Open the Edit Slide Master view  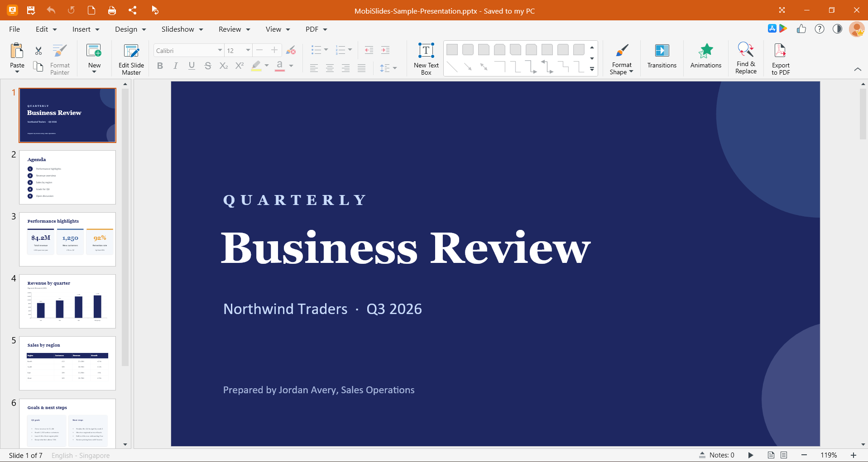coord(131,59)
